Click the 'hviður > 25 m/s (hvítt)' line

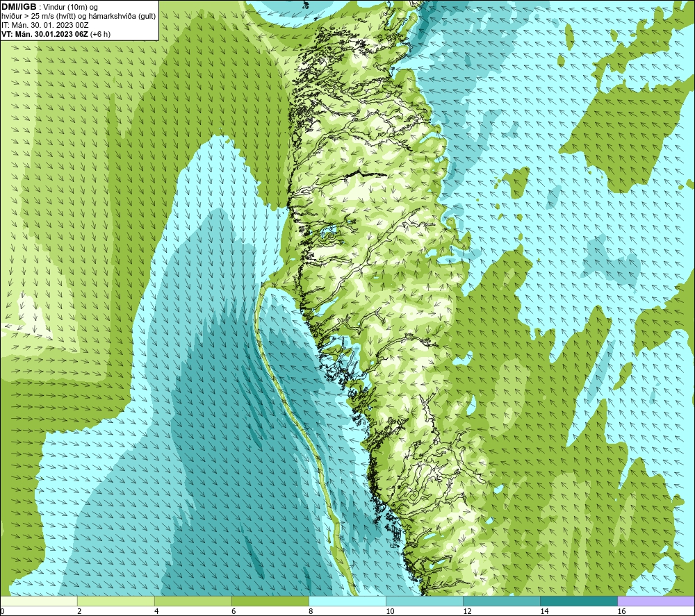[39, 17]
